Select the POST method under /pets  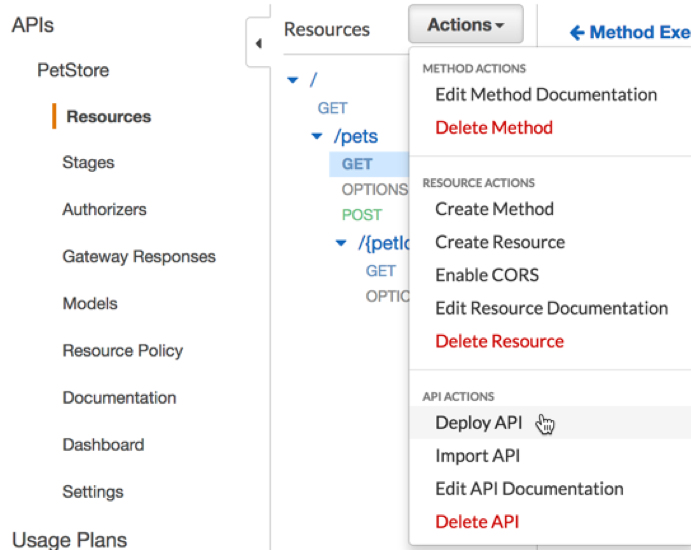pos(361,215)
